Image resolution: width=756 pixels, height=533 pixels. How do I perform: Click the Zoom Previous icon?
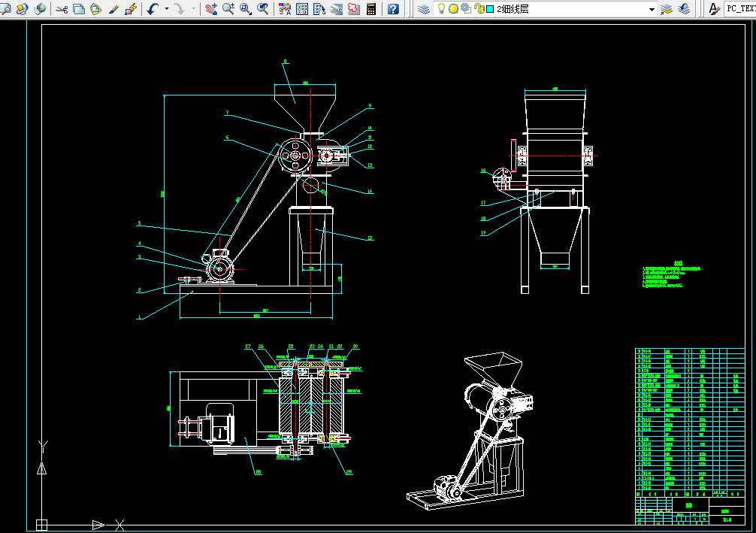(x=263, y=9)
